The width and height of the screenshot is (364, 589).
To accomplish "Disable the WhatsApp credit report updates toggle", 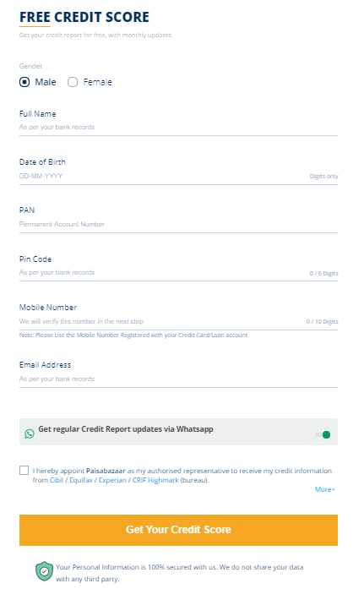I will [x=323, y=434].
